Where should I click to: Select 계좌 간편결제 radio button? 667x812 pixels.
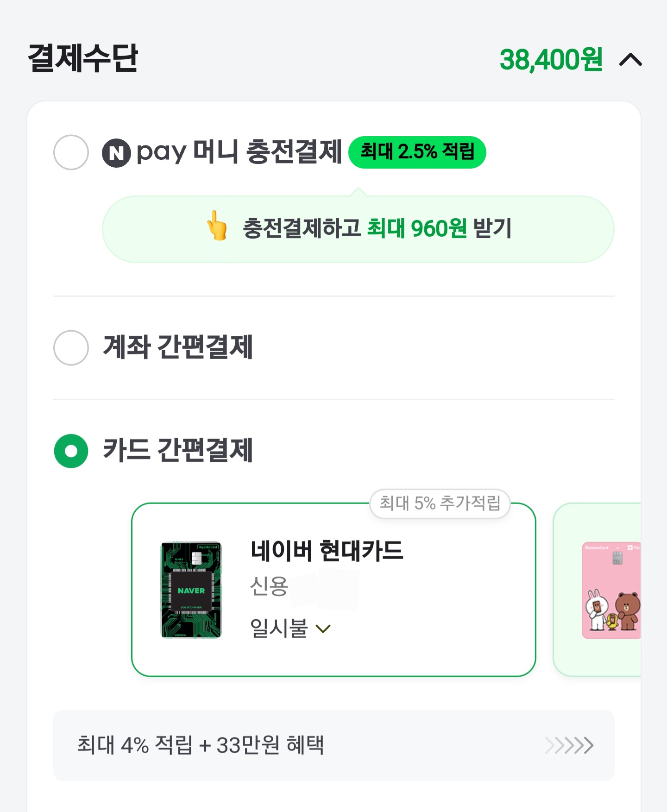71,347
